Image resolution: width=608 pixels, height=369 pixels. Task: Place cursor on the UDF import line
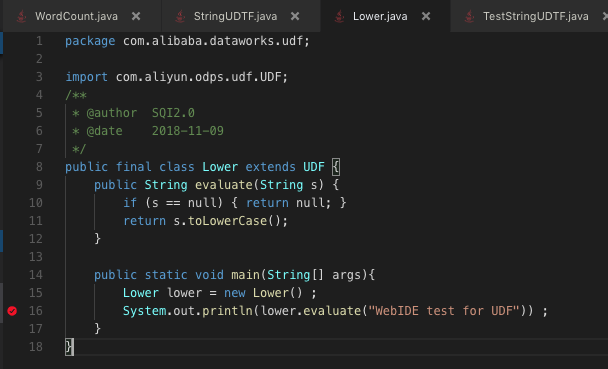(176, 77)
